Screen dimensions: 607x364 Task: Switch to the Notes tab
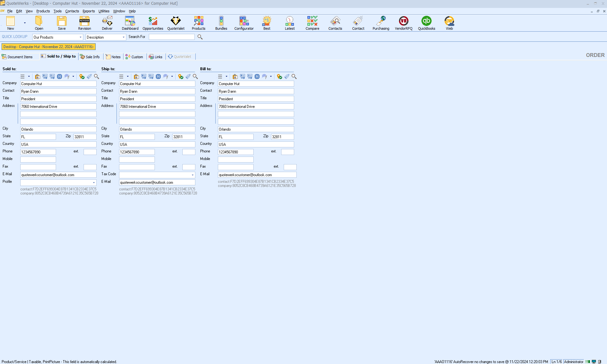pyautogui.click(x=113, y=57)
